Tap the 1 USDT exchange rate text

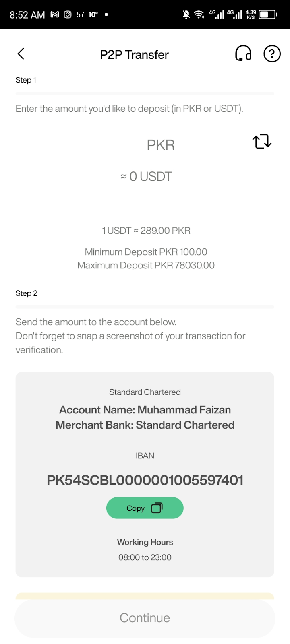point(146,231)
